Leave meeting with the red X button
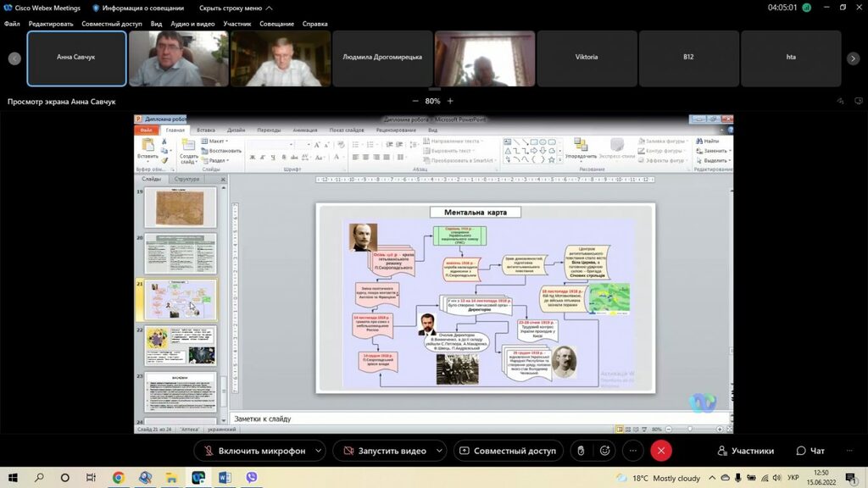Image resolution: width=868 pixels, height=488 pixels. tap(661, 451)
